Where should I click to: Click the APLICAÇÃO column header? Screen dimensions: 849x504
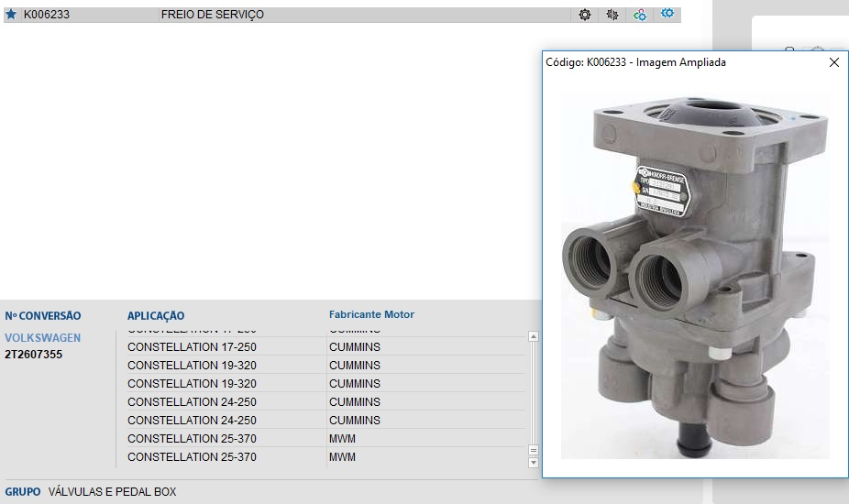tap(156, 316)
